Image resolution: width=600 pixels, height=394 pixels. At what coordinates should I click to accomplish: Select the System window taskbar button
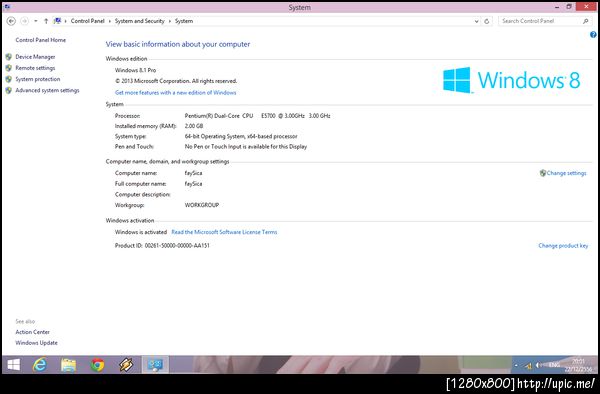(155, 365)
